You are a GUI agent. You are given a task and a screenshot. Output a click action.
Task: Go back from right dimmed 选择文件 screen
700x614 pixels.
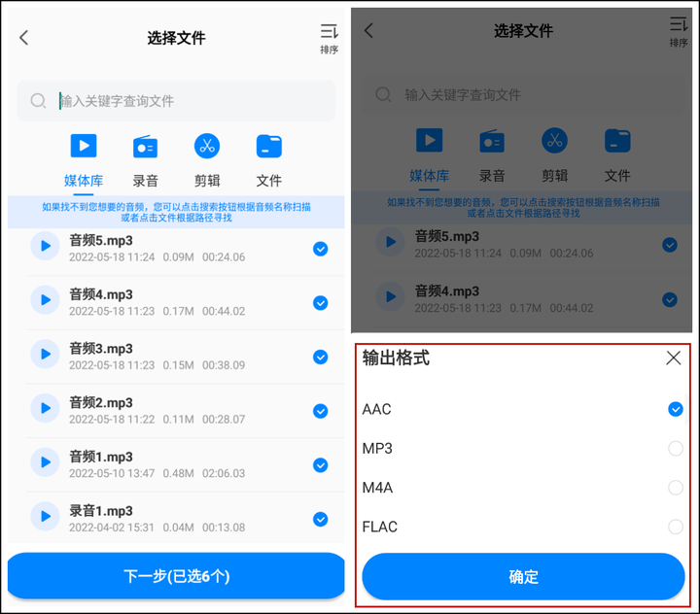pyautogui.click(x=368, y=31)
